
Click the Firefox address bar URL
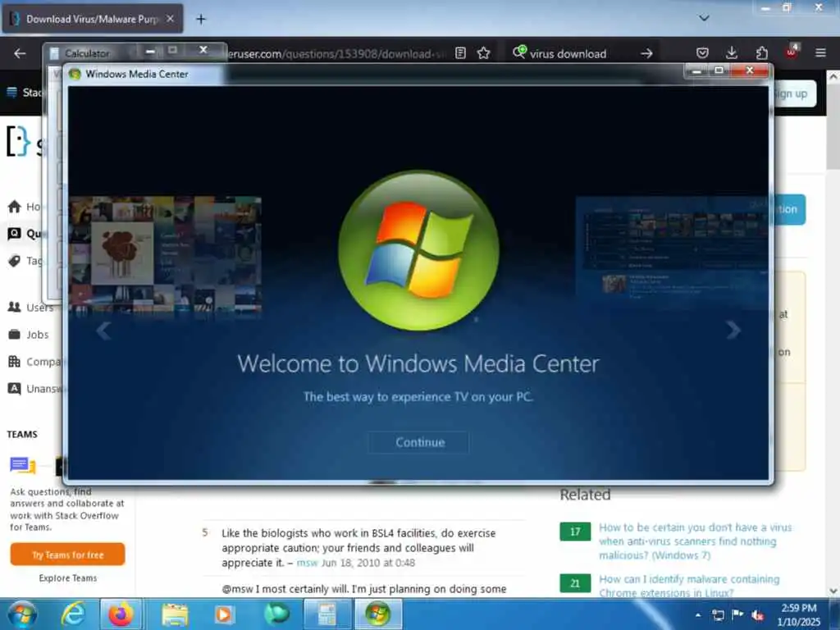click(337, 53)
